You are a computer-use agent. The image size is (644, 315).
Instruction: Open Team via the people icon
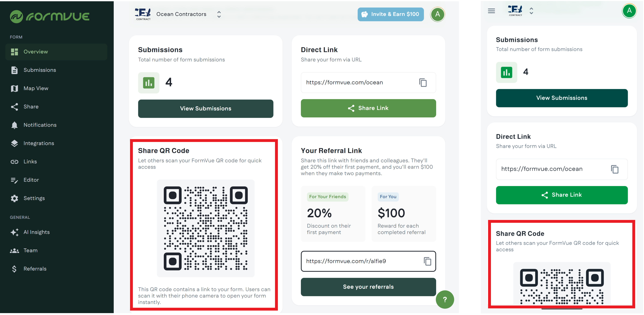(x=15, y=250)
